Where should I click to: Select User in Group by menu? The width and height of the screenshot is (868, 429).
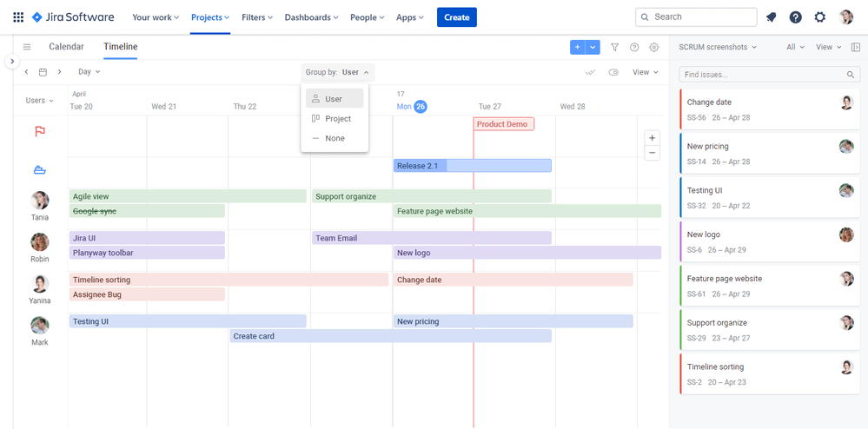[x=335, y=98]
